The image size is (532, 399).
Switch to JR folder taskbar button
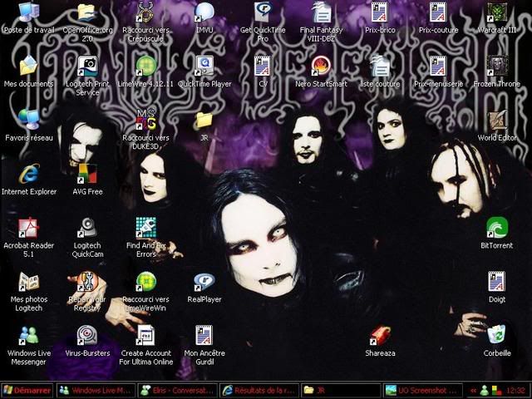click(341, 390)
